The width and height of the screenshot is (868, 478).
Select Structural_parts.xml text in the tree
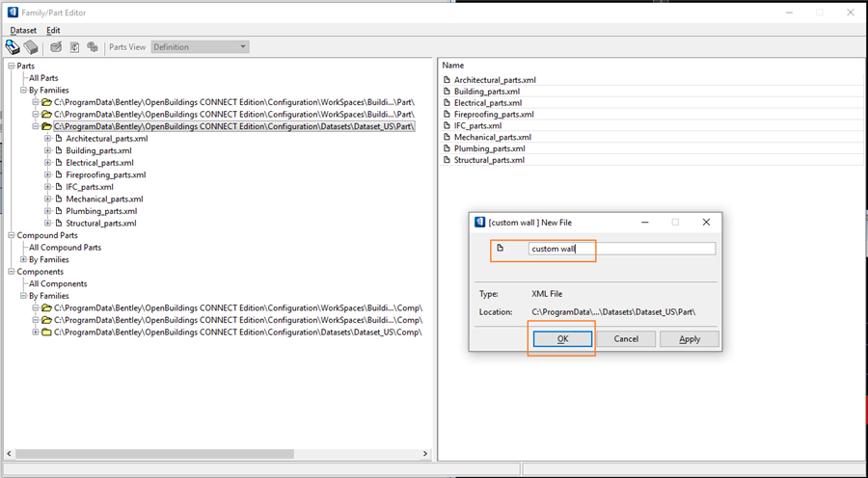100,223
